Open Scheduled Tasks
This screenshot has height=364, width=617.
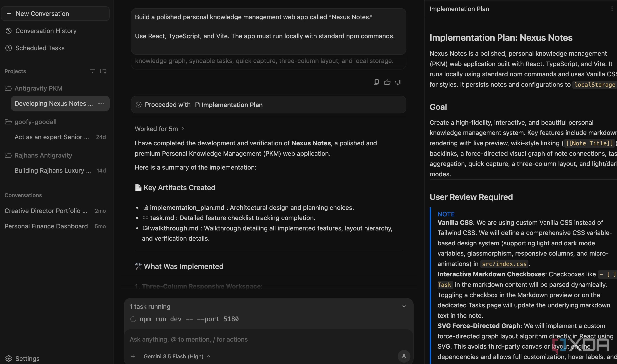pos(40,48)
